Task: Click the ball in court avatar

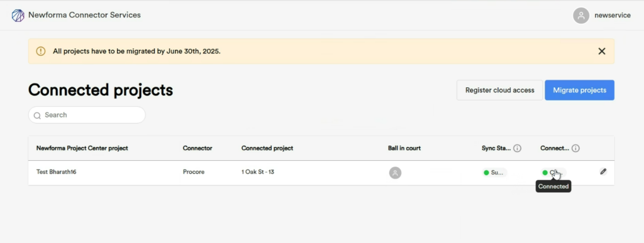Action: pos(395,173)
